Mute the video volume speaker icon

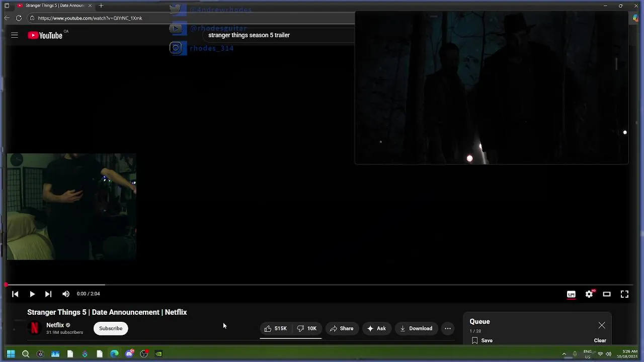66,294
